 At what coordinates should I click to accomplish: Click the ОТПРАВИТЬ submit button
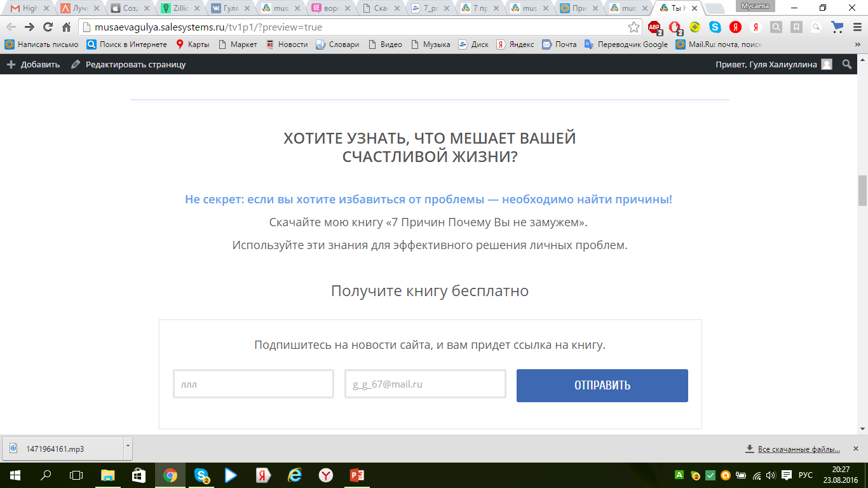[602, 386]
